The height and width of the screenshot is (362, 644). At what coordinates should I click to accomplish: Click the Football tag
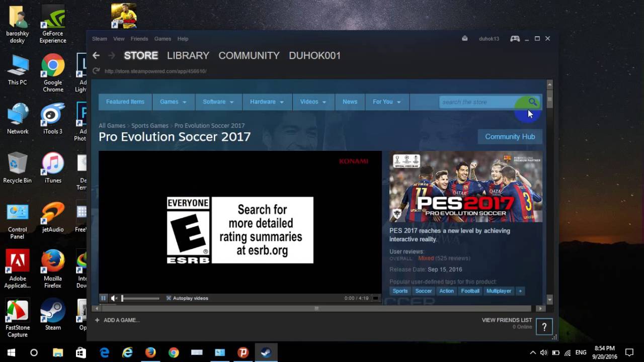[x=470, y=291]
